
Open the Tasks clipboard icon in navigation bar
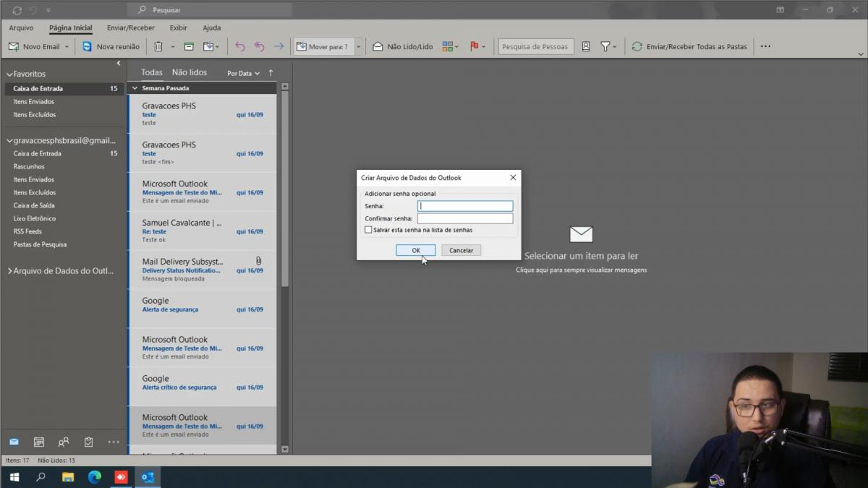[x=88, y=442]
